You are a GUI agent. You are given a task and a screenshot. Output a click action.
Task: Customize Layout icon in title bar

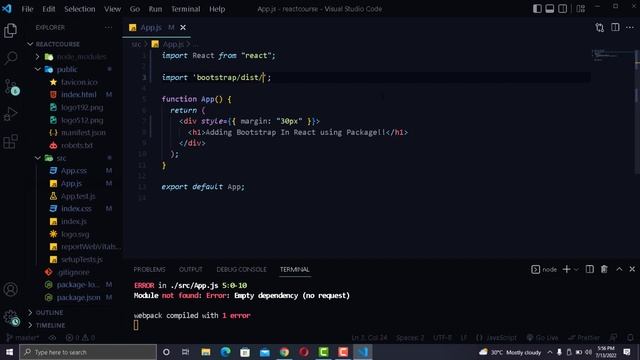coord(581,9)
